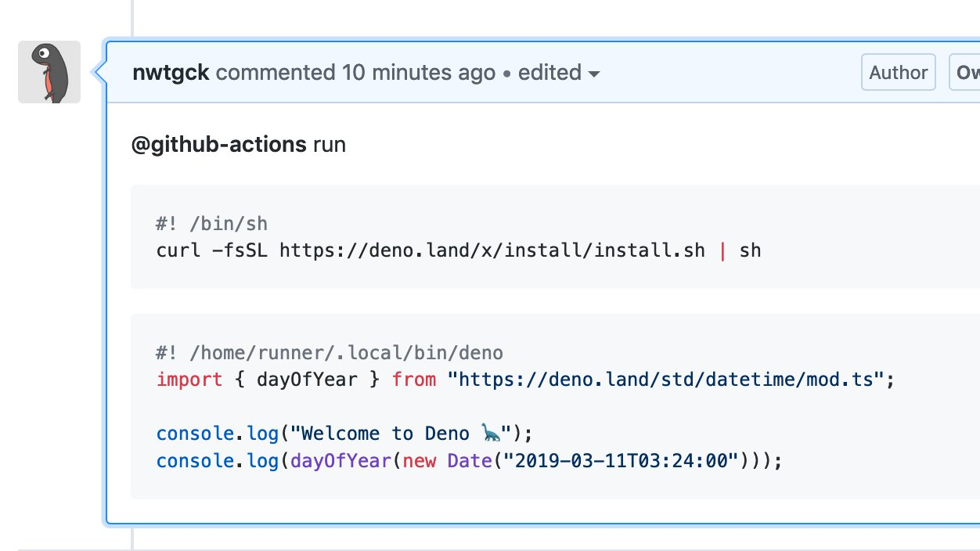Click the '#! /bin/sh' shebang line
The image size is (980, 551).
[212, 224]
